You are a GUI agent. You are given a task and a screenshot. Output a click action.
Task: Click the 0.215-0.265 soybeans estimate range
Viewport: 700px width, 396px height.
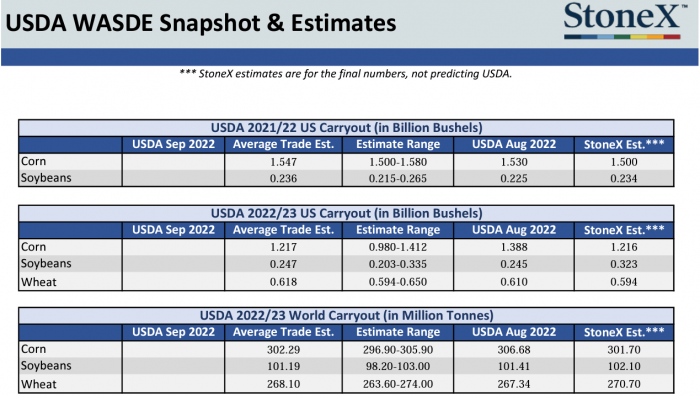(398, 179)
